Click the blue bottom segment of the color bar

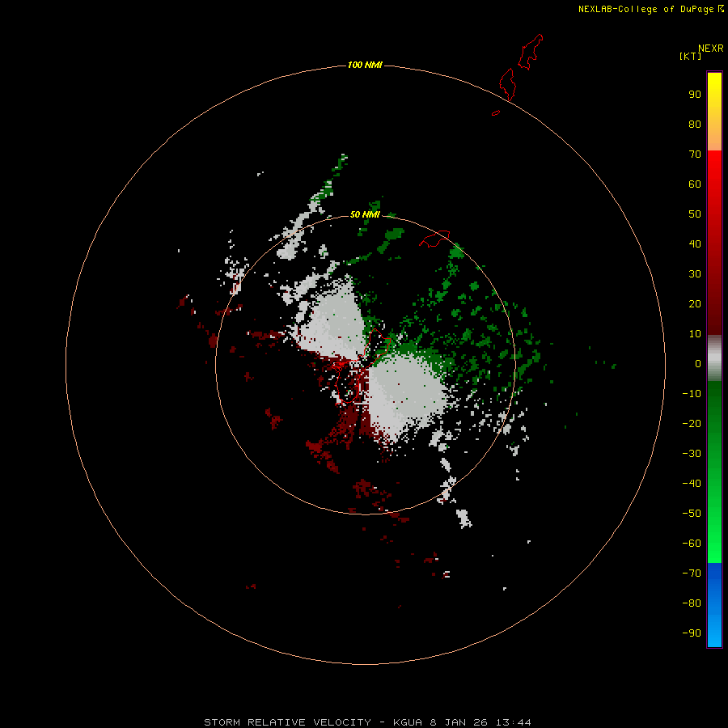[714, 605]
